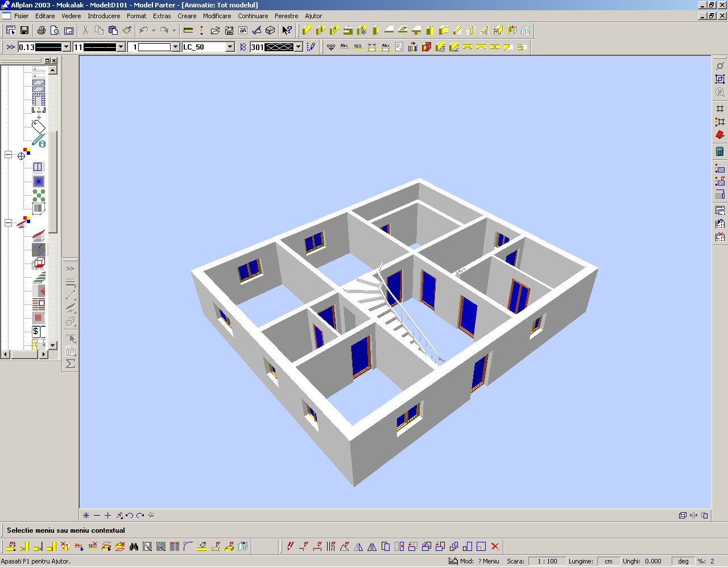
Task: Open color 1 dropdown
Action: click(x=175, y=47)
